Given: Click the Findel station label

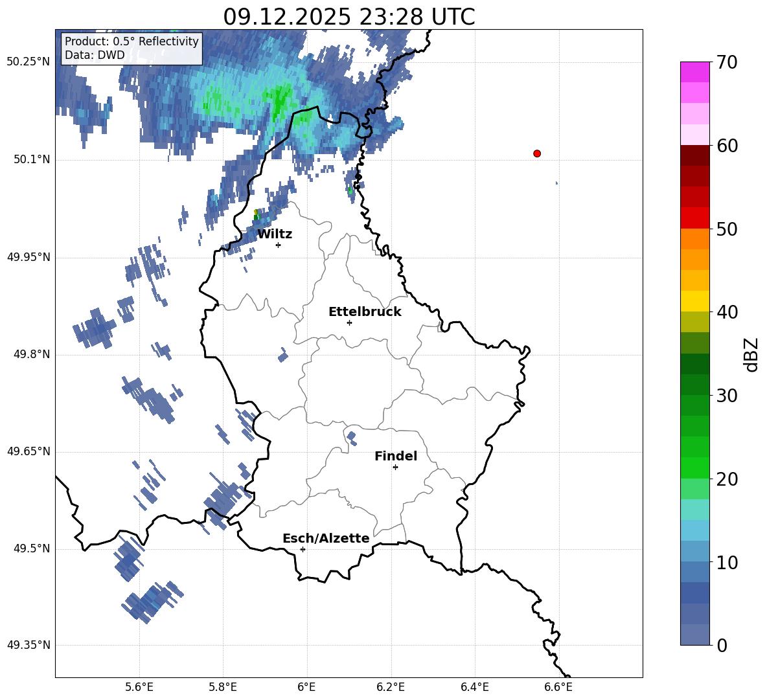Looking at the screenshot, I should 396,456.
